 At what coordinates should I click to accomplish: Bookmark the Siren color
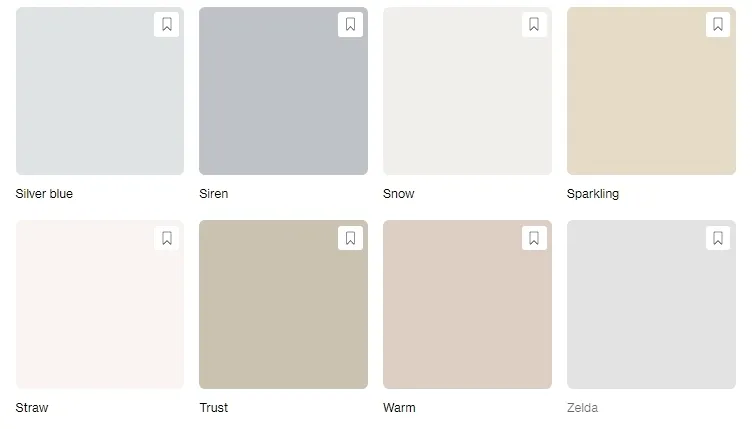tap(350, 24)
